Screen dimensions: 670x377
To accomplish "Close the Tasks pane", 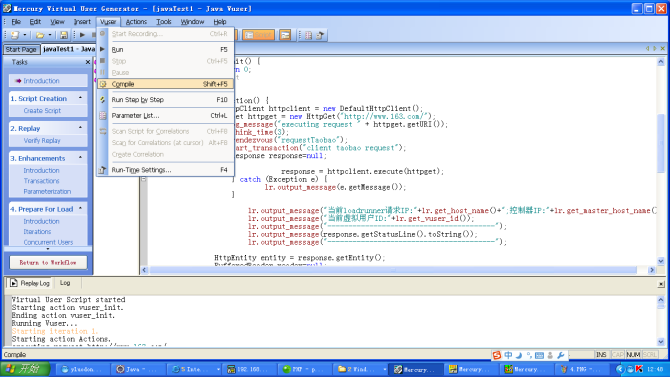I will [x=88, y=62].
